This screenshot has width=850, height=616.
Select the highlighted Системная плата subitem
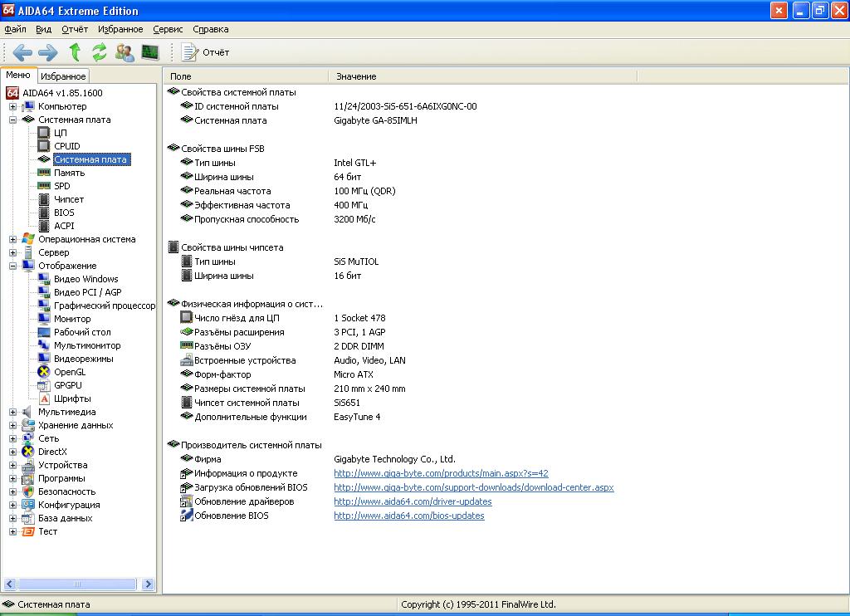[91, 159]
